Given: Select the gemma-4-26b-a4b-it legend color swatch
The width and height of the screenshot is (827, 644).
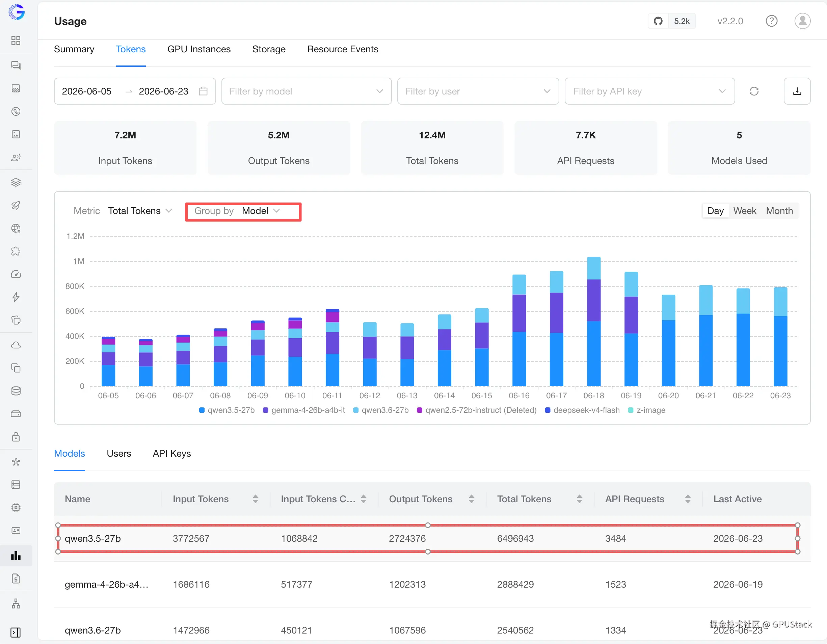Looking at the screenshot, I should (265, 410).
